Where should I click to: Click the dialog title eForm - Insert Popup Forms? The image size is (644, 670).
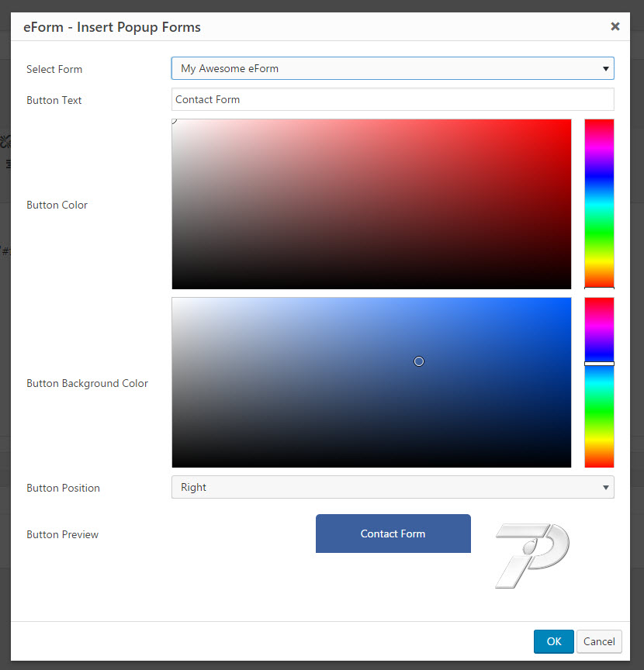112,27
